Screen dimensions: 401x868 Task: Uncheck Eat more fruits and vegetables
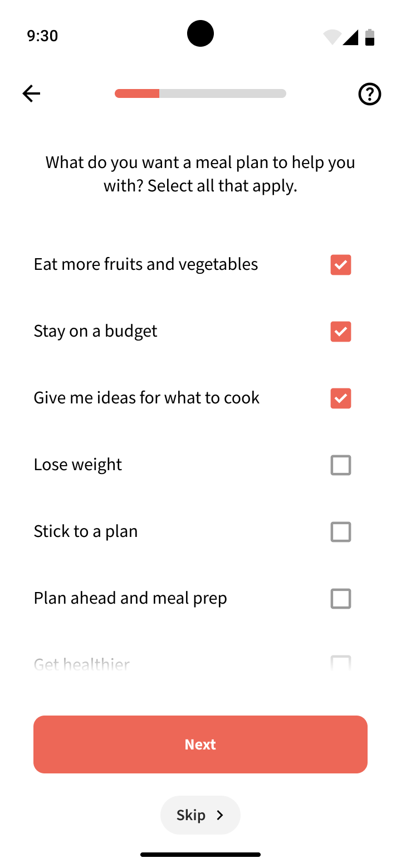pyautogui.click(x=340, y=265)
